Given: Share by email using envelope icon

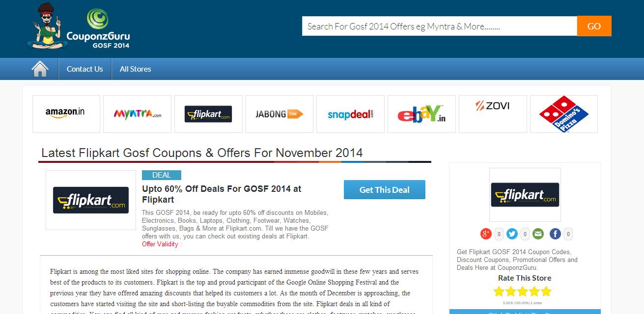Looking at the screenshot, I should 538,234.
